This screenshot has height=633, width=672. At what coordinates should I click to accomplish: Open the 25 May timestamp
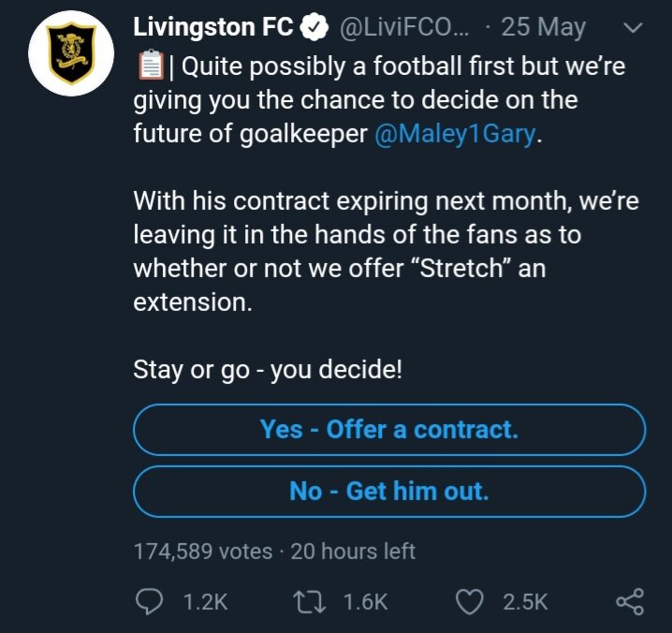[543, 27]
